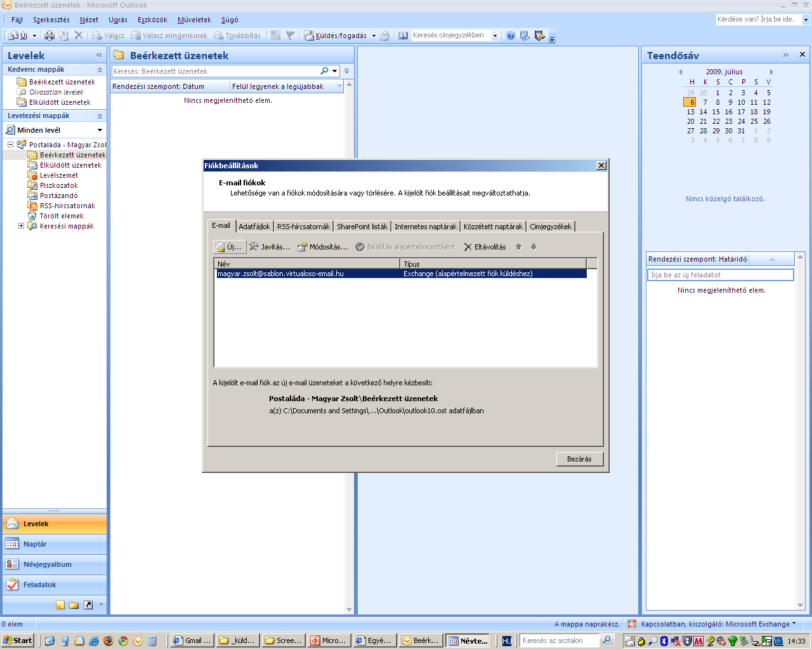Open the Gmail taskbar button
812x650 pixels.
pyautogui.click(x=193, y=640)
